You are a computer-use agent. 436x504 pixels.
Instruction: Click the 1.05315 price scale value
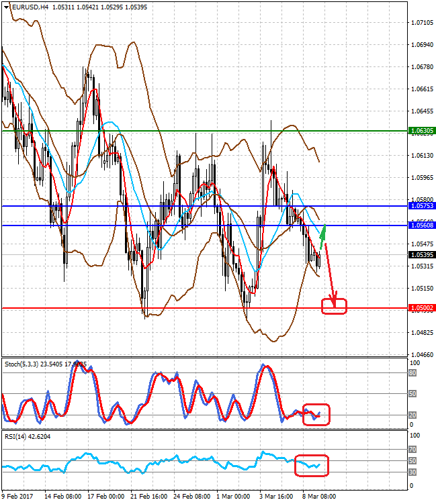pyautogui.click(x=422, y=266)
